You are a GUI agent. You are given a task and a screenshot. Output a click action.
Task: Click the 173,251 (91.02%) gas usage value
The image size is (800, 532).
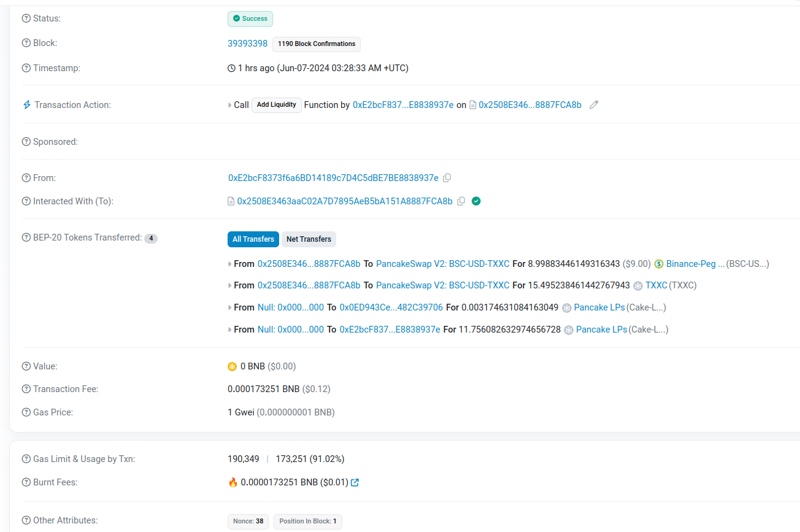coord(310,459)
